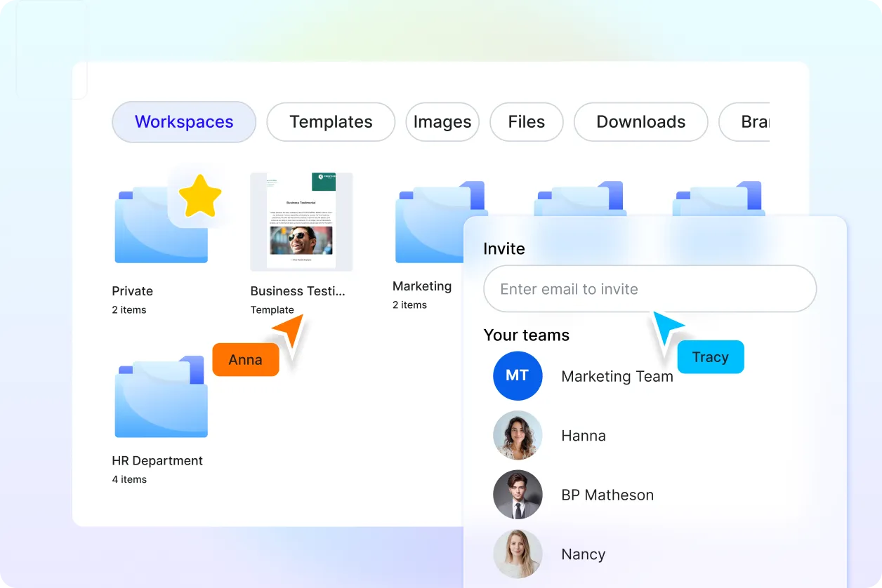Select BP Matheson's profile photo
Viewport: 882px width, 588px height.
pos(518,495)
